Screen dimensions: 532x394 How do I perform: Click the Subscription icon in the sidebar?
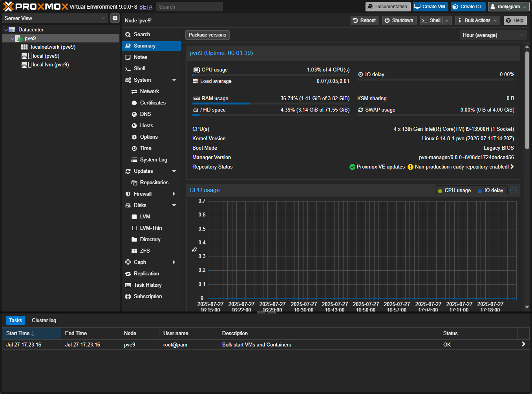pos(128,297)
